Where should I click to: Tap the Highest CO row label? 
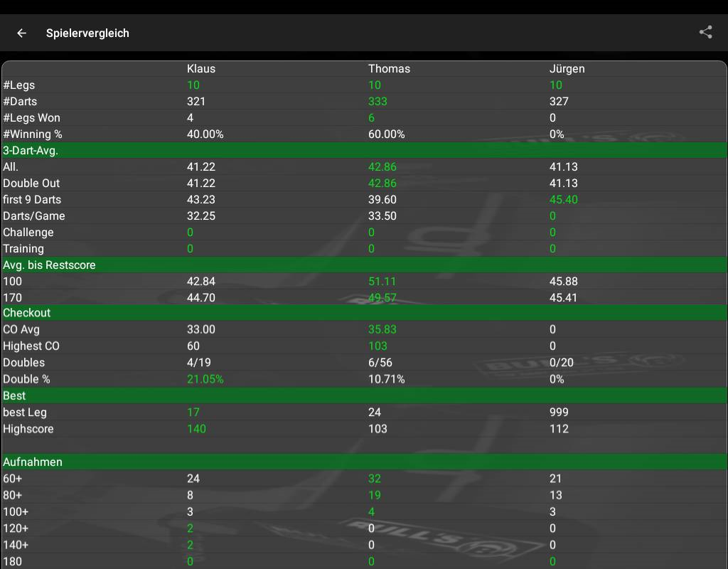[x=31, y=346]
